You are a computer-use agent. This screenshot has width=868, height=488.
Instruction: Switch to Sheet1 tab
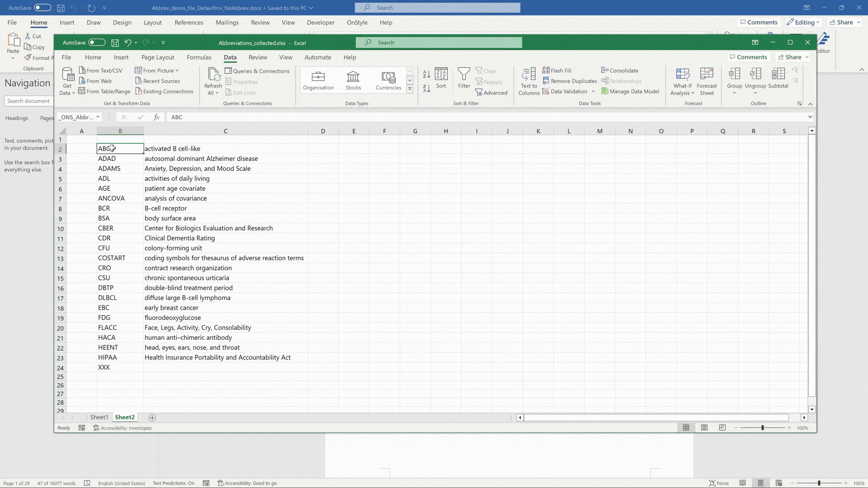(x=99, y=417)
